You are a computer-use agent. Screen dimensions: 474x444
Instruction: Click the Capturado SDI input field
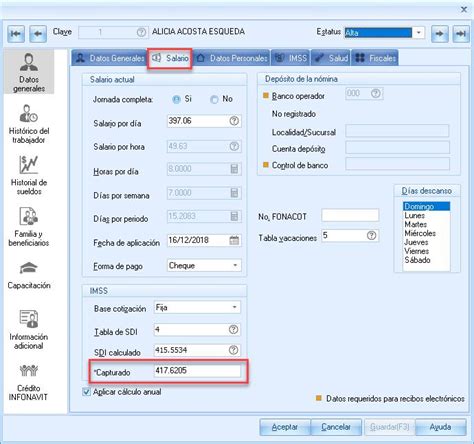197,371
